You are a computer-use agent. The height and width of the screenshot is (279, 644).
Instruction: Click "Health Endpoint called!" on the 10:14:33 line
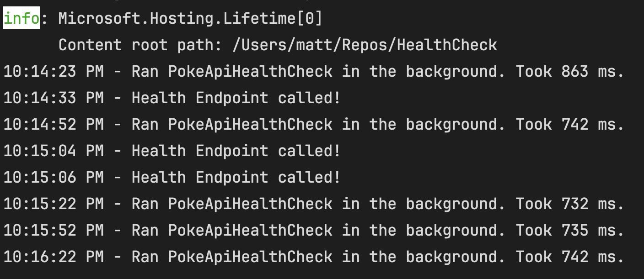tap(236, 98)
